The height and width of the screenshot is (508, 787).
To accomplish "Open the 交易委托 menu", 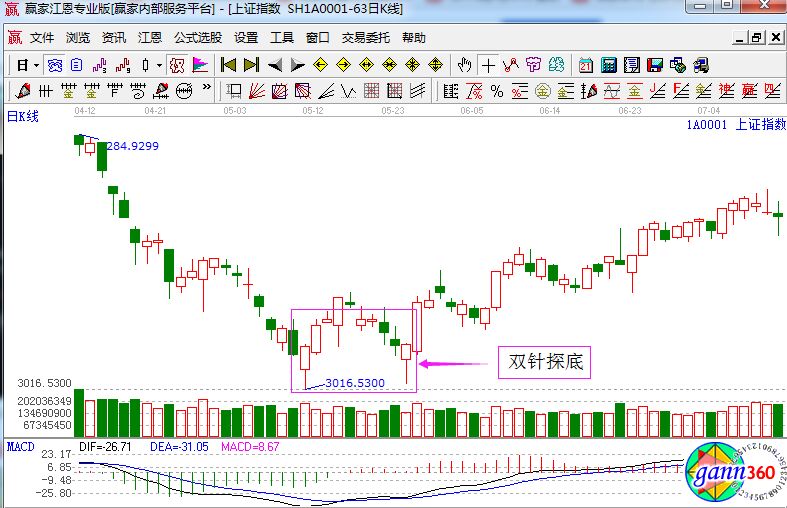I will (x=366, y=38).
